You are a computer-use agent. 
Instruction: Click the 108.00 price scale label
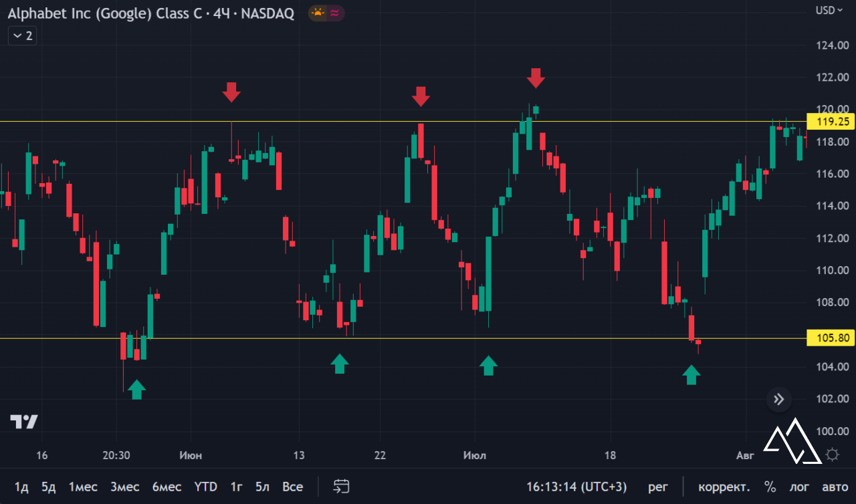[833, 303]
